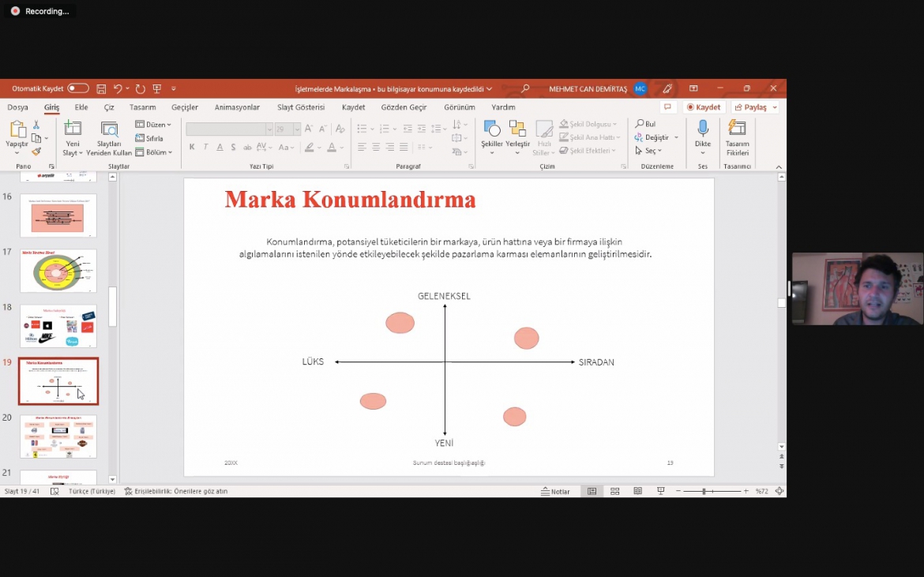The image size is (924, 577).
Task: Select slide 20 thumbnail
Action: [x=58, y=436]
